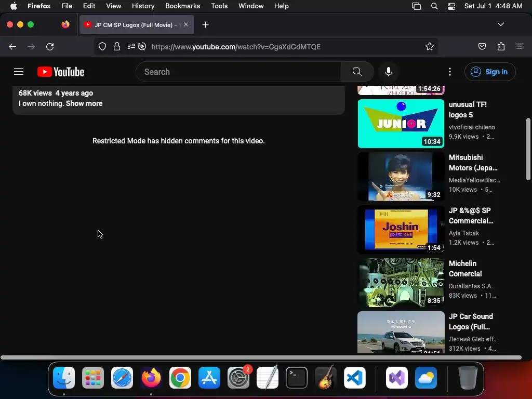The width and height of the screenshot is (532, 399).
Task: Open Pocket save icon
Action: pyautogui.click(x=482, y=46)
